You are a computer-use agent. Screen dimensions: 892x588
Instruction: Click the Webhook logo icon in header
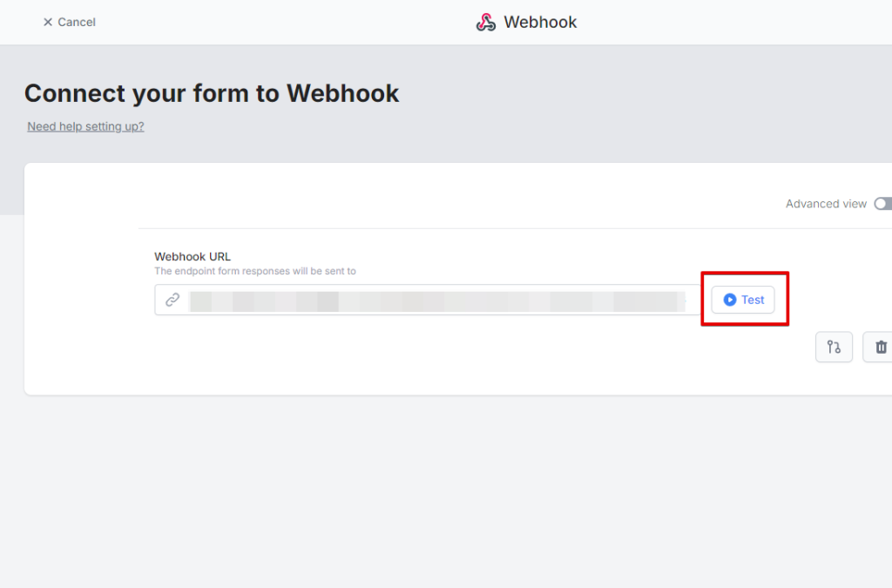click(x=485, y=22)
